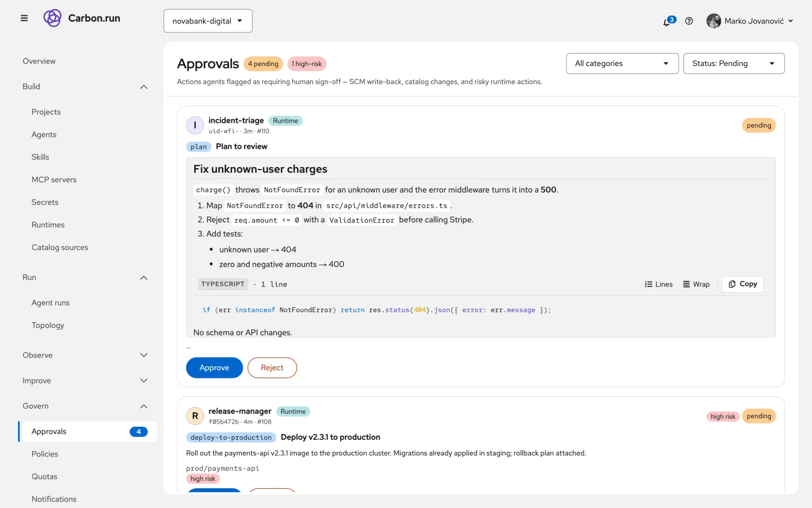
Task: Open Secrets in the sidebar
Action: coord(45,202)
